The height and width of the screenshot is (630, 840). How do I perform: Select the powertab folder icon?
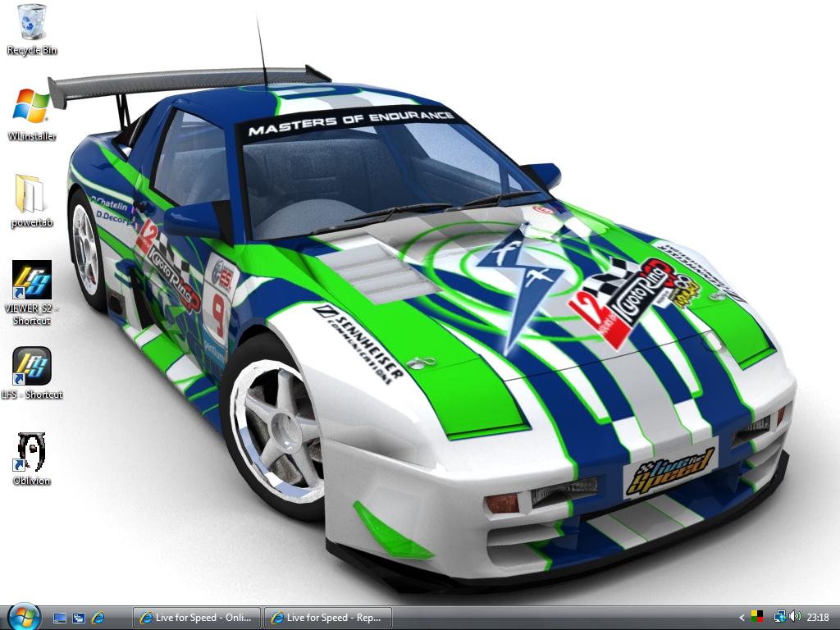[32, 201]
